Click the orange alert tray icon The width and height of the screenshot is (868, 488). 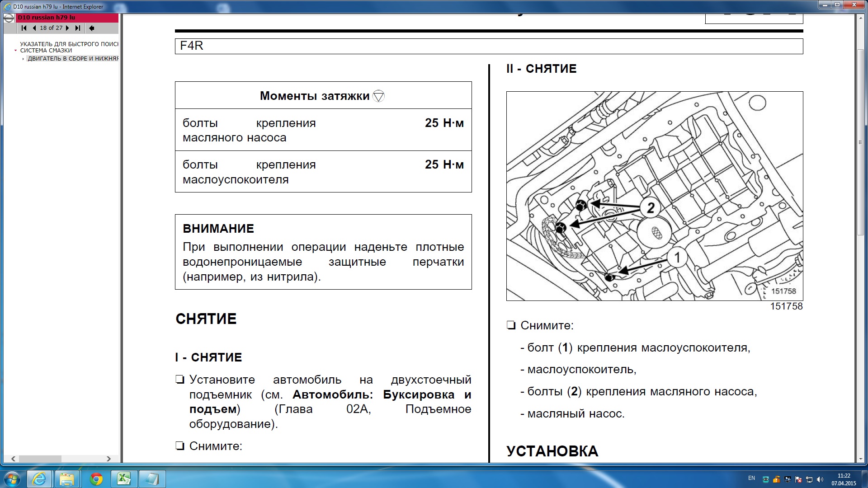(776, 479)
